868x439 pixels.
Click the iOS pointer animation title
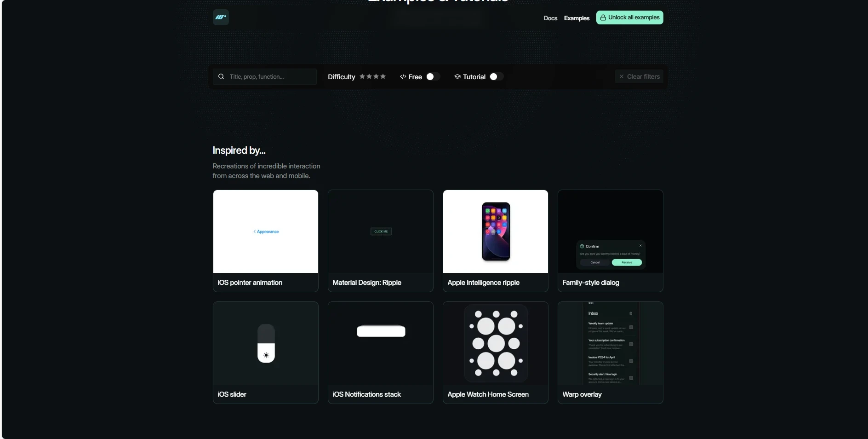coord(250,283)
